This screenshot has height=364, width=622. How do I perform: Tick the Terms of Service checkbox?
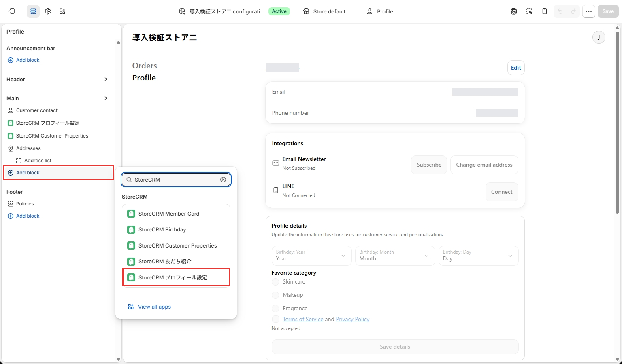pyautogui.click(x=275, y=319)
